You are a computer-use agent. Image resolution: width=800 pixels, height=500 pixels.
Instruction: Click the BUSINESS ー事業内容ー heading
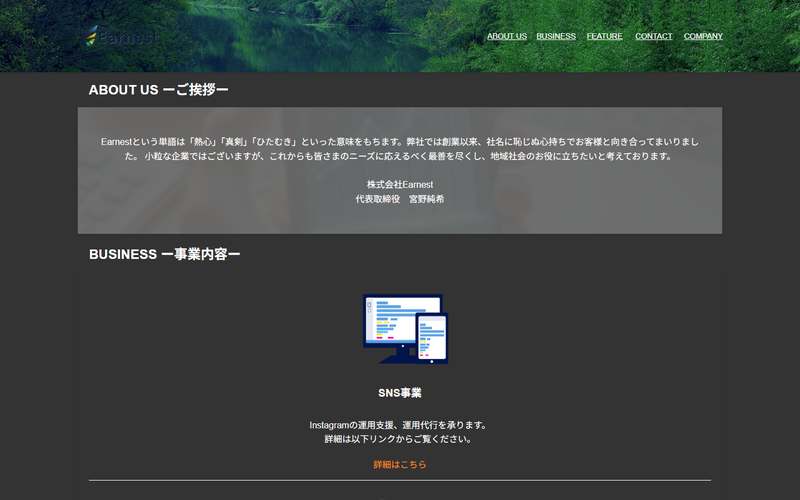coord(164,254)
